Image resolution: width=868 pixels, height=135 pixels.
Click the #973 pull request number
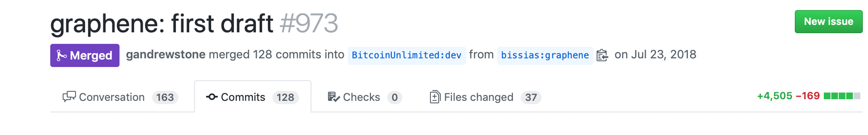pyautogui.click(x=309, y=23)
